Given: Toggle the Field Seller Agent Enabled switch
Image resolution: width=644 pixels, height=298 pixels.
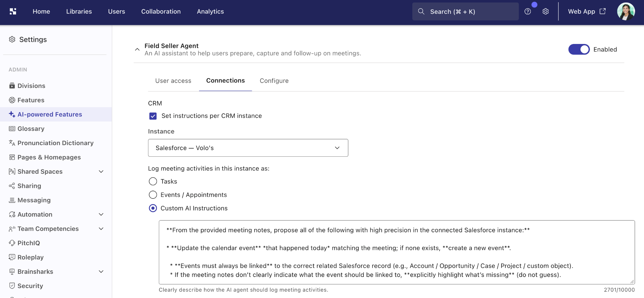Looking at the screenshot, I should 579,49.
